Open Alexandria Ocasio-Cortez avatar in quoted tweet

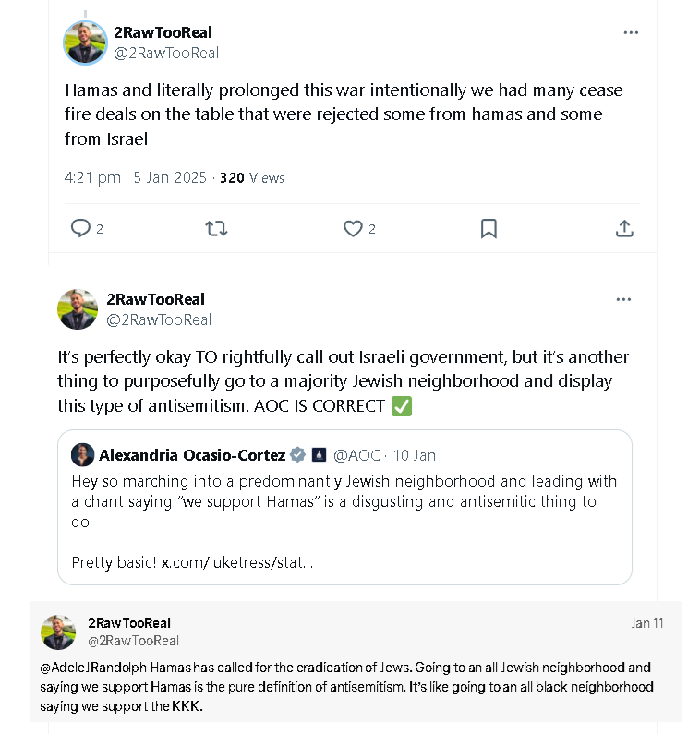[83, 454]
